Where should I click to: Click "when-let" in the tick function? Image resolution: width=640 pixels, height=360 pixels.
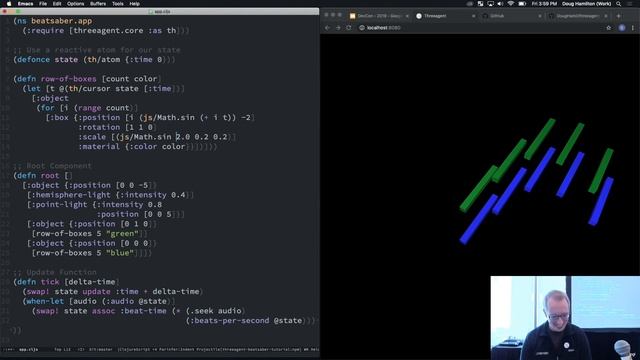45,301
